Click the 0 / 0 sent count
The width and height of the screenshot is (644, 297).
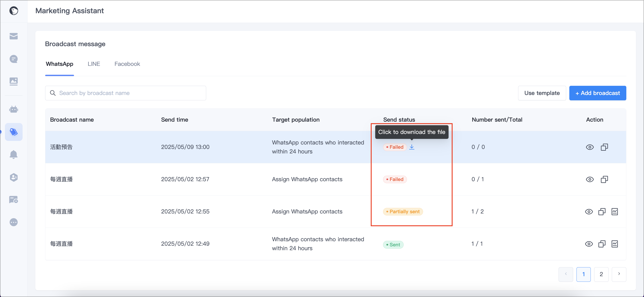[x=478, y=147]
